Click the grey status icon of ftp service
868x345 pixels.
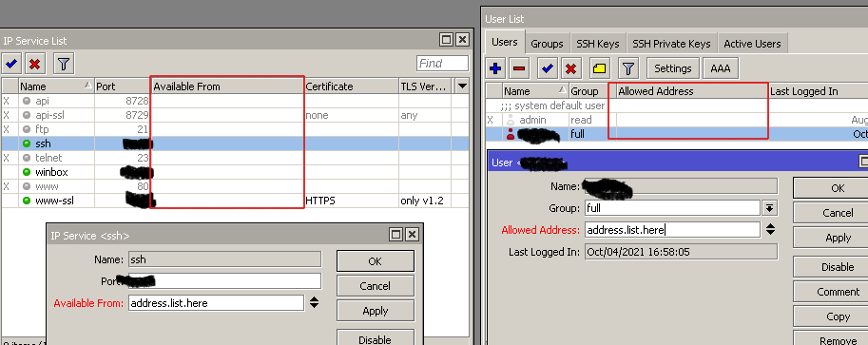[x=27, y=129]
